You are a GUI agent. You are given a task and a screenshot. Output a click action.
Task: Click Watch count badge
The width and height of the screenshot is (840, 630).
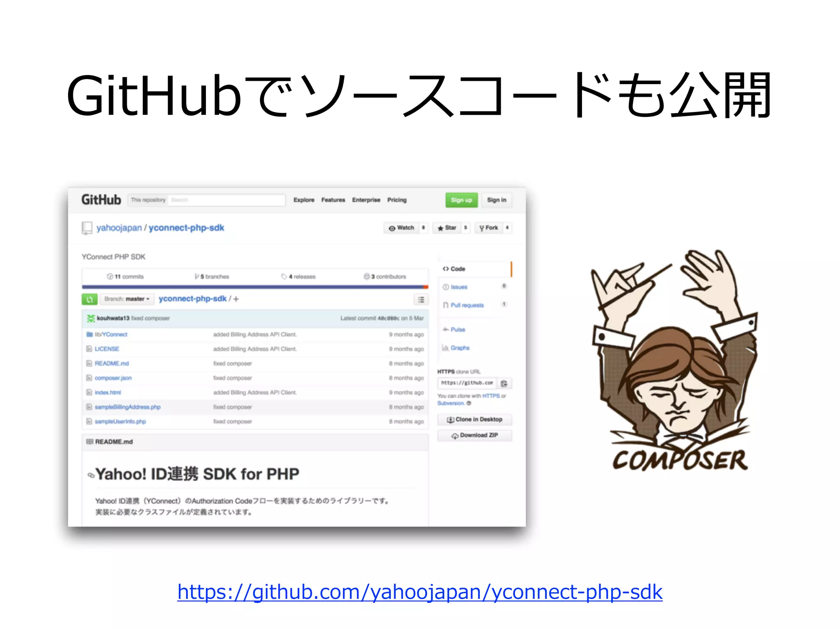coord(423,228)
